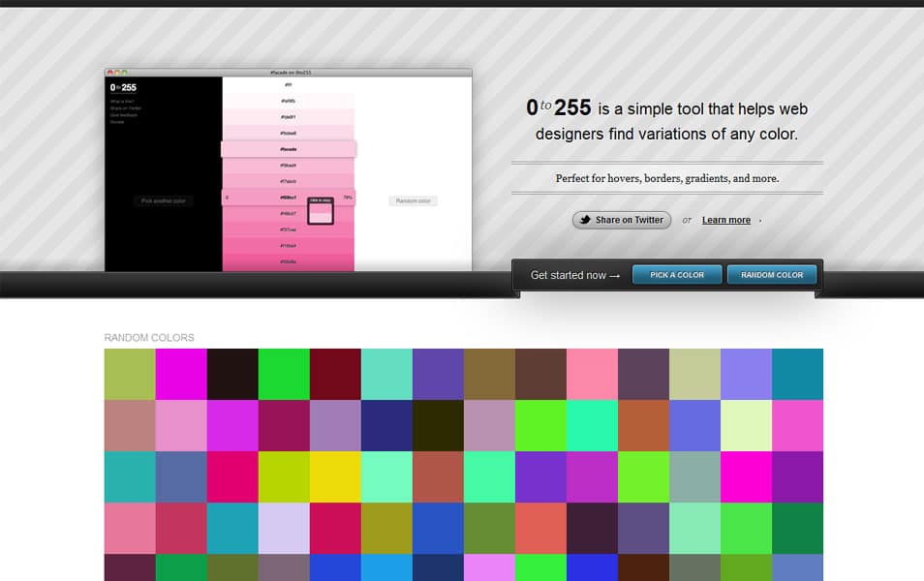Open the app screenshot preview image
Screen dimensions: 924x581
289,169
